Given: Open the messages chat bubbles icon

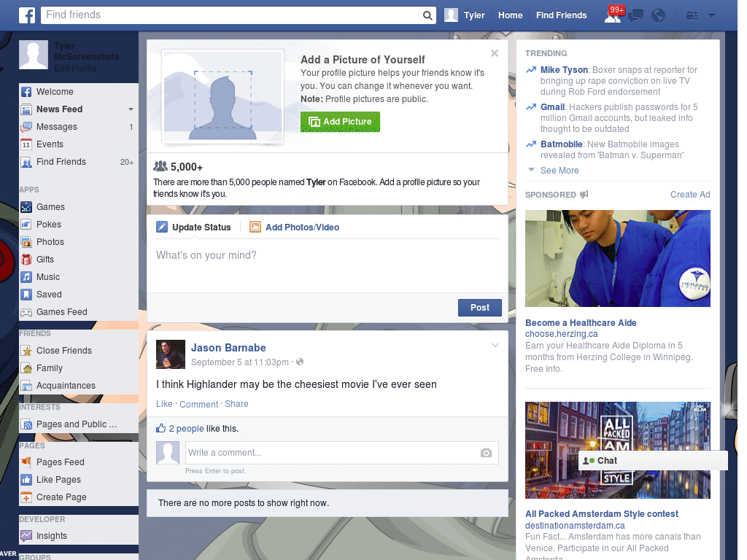Looking at the screenshot, I should coord(635,16).
